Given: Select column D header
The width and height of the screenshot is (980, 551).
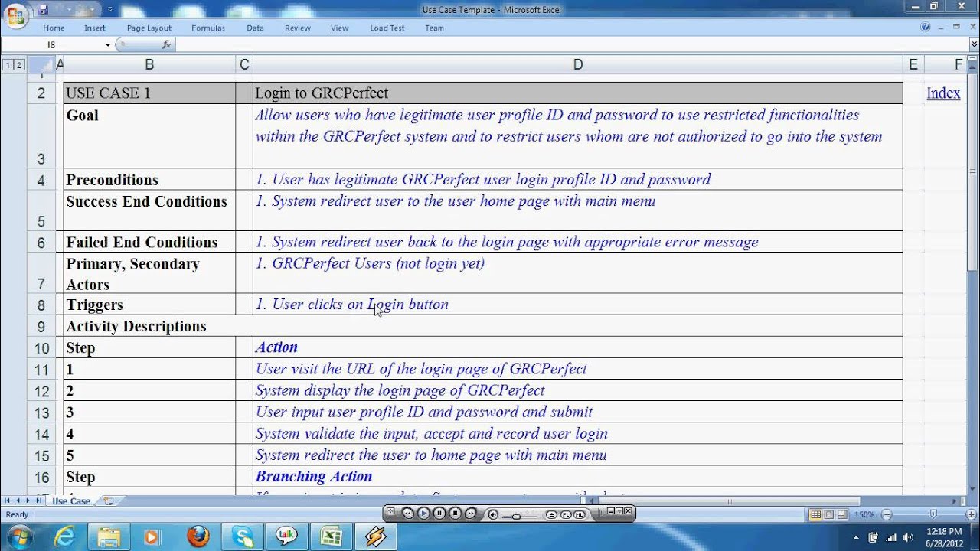Looking at the screenshot, I should click(578, 65).
